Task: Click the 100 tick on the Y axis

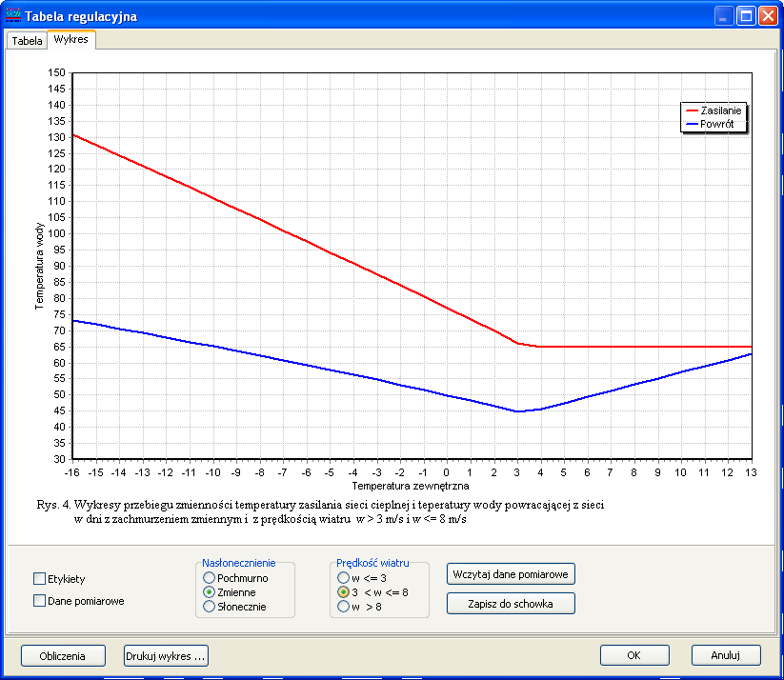Action: tap(56, 233)
